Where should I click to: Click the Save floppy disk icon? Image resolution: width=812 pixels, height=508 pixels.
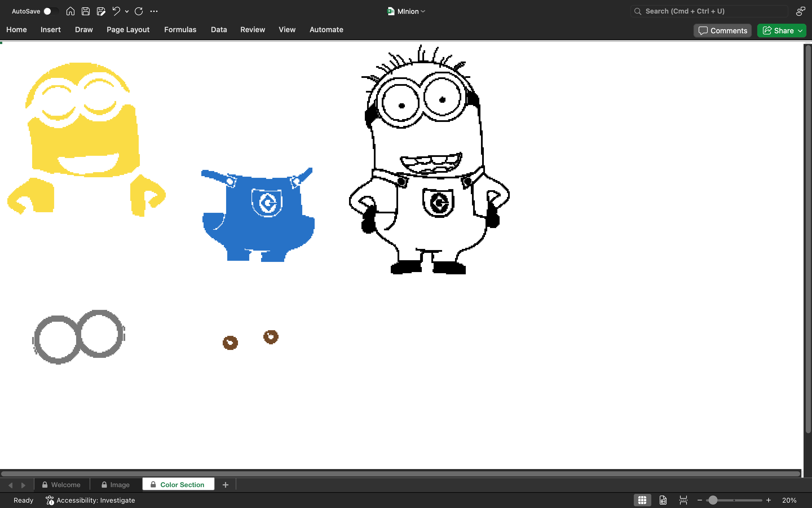click(85, 11)
